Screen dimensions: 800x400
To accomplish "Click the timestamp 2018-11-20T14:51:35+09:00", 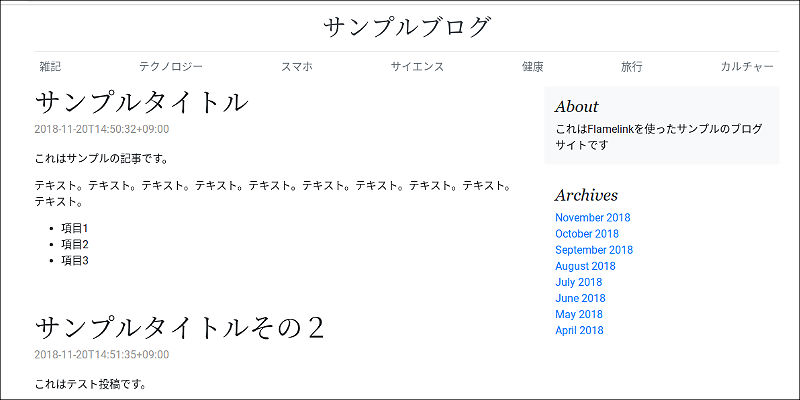I will 102,355.
